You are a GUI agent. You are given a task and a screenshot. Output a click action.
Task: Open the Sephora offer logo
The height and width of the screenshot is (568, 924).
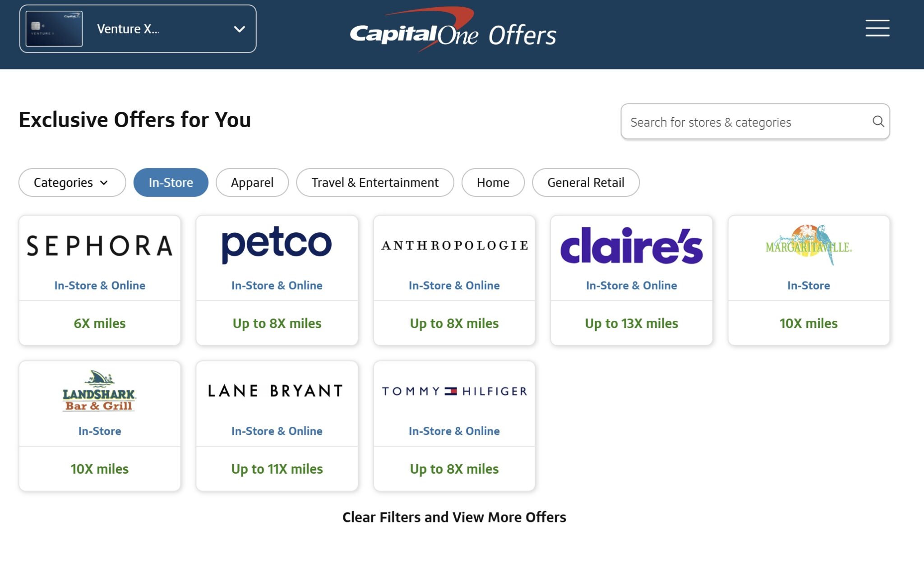[100, 245]
